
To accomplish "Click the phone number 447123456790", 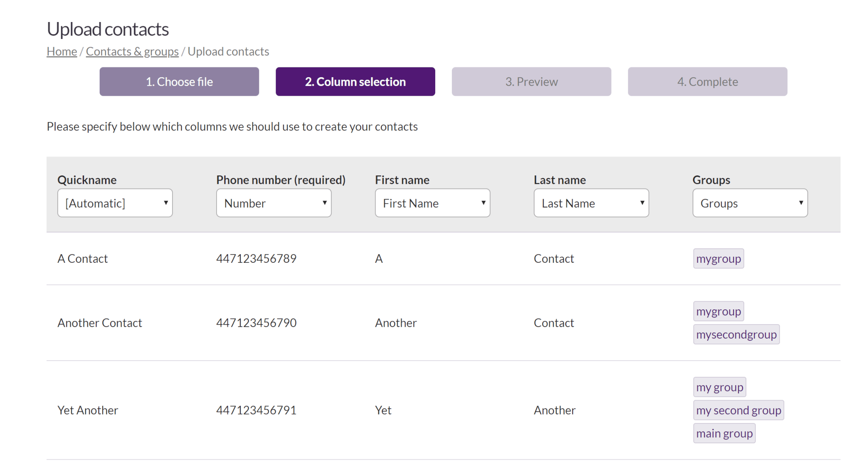I will click(256, 322).
